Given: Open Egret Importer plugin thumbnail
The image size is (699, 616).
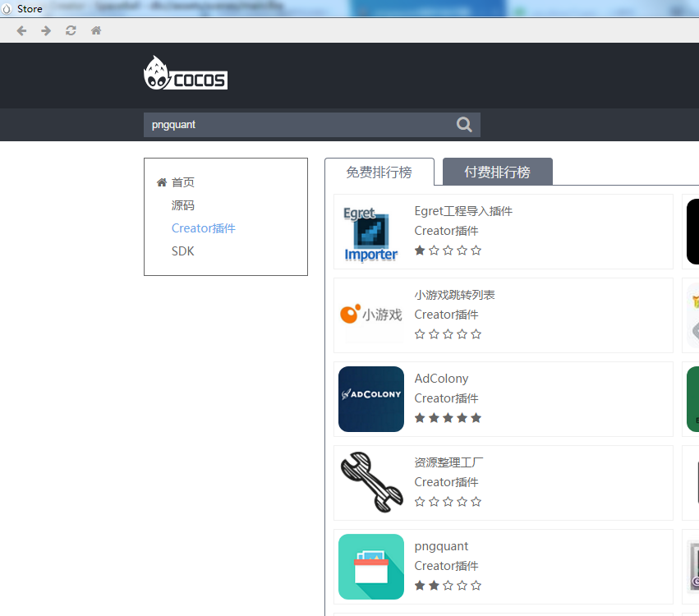Looking at the screenshot, I should pos(371,232).
